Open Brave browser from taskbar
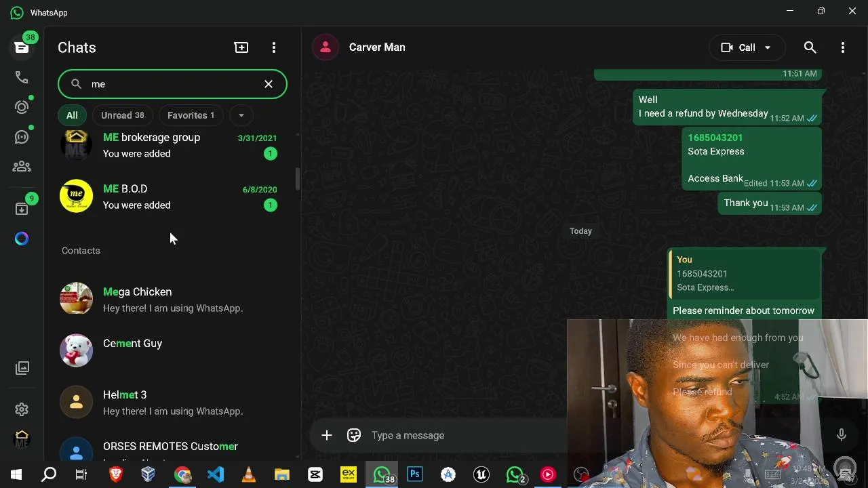This screenshot has width=868, height=488. 116,474
